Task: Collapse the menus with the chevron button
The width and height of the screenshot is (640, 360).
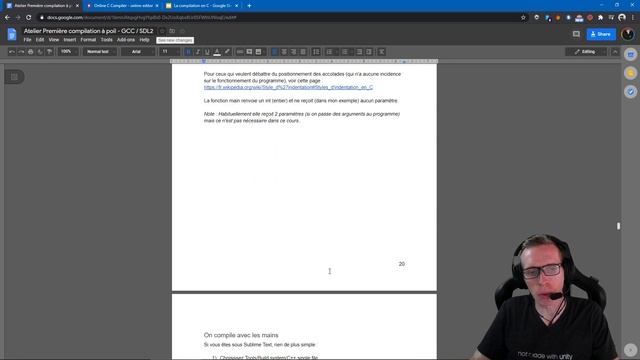Action: [615, 52]
